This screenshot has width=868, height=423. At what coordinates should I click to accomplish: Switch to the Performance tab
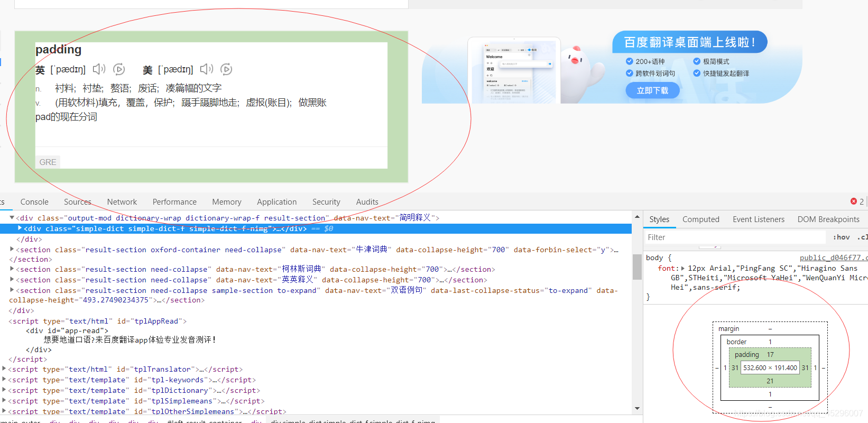pos(174,202)
